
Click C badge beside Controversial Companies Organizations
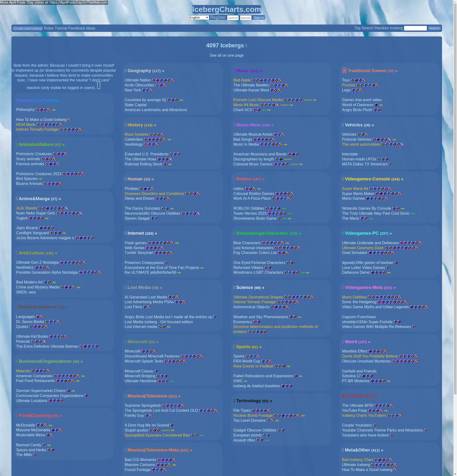[86, 396]
